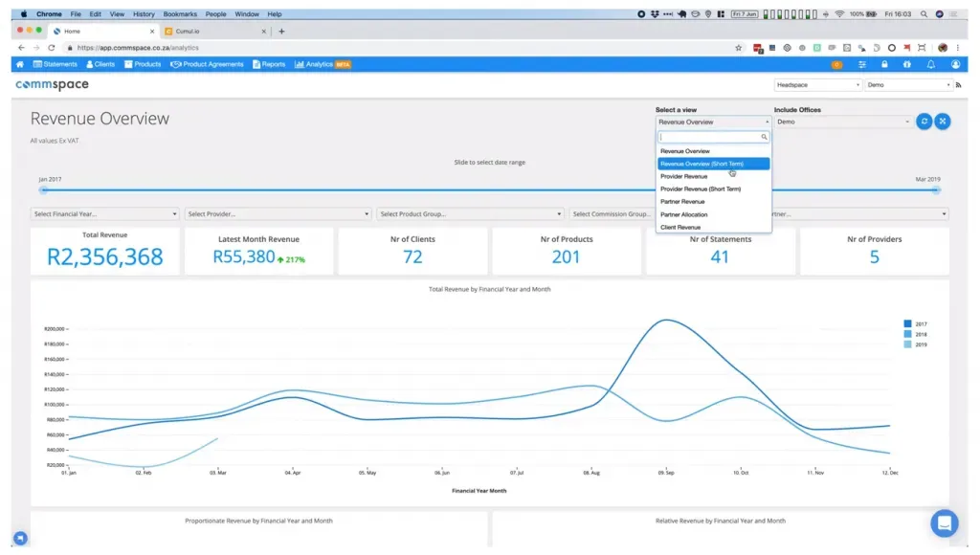980x555 pixels.
Task: Select Revenue Overview view option
Action: (x=713, y=151)
